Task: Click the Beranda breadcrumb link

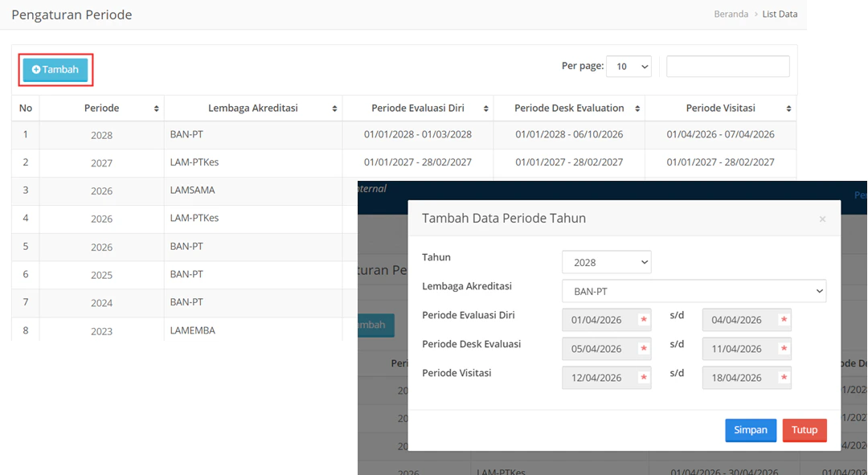Action: (731, 14)
